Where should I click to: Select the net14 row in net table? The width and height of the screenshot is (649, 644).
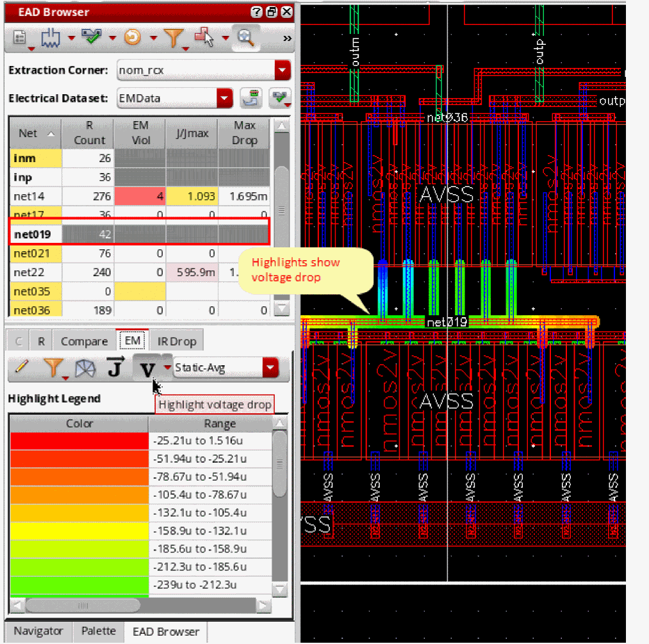coord(28,196)
